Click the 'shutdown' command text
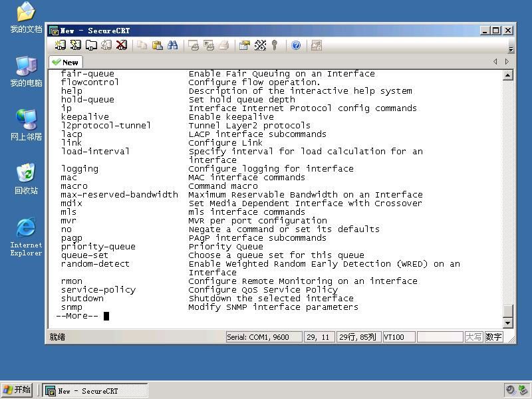The image size is (532, 399). pos(82,298)
